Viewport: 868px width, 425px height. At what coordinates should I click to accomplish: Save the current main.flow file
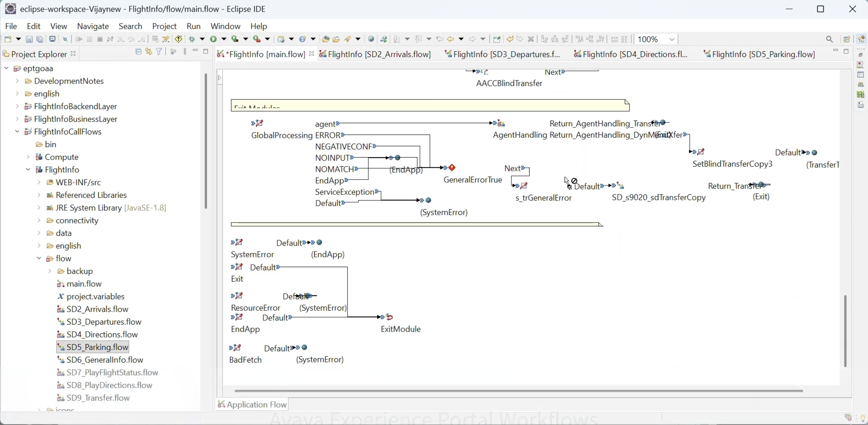click(29, 40)
